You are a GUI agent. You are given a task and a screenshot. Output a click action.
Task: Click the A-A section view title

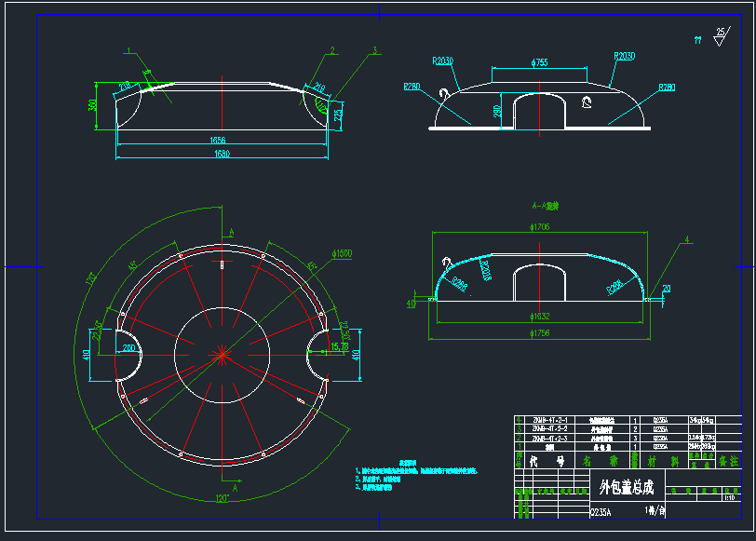coord(545,207)
